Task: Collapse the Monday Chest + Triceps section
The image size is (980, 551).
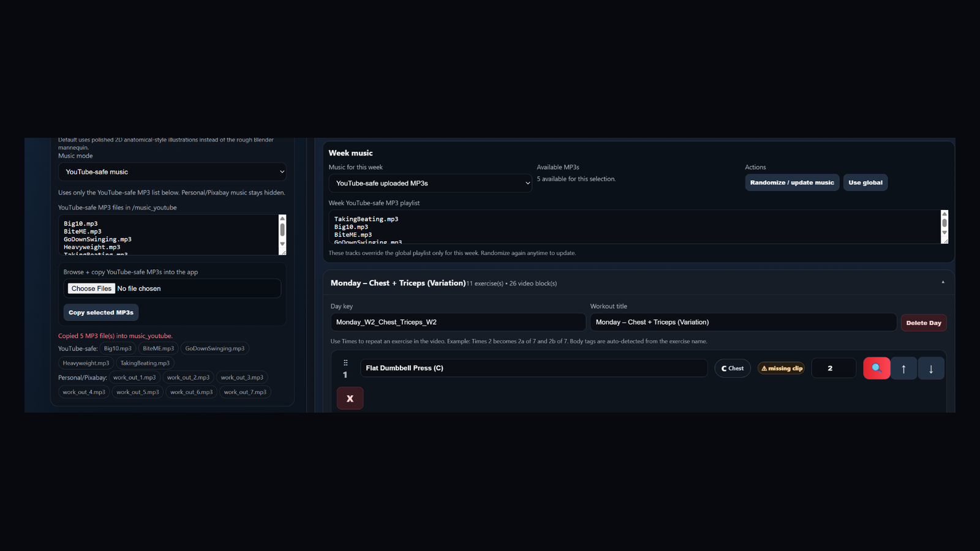Action: 943,283
